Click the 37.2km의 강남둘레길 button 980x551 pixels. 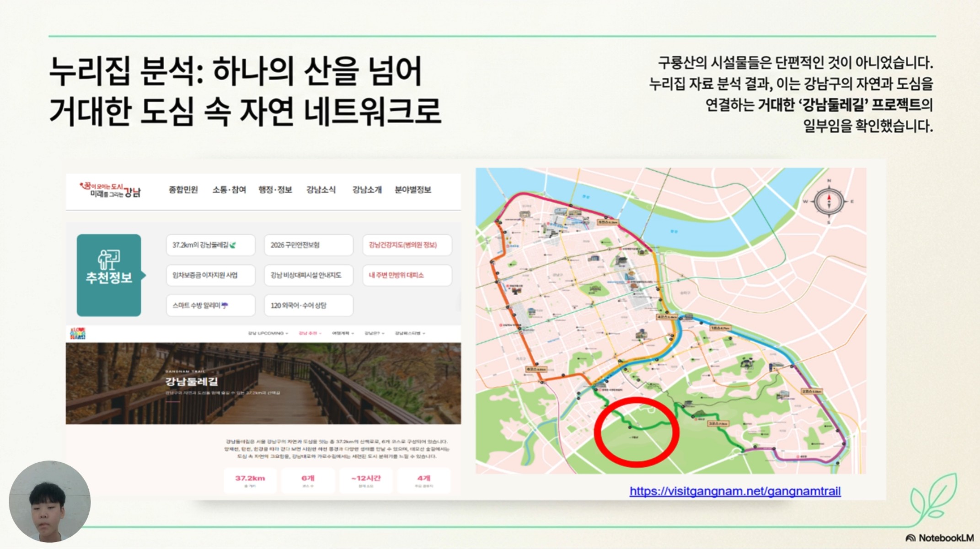click(210, 245)
